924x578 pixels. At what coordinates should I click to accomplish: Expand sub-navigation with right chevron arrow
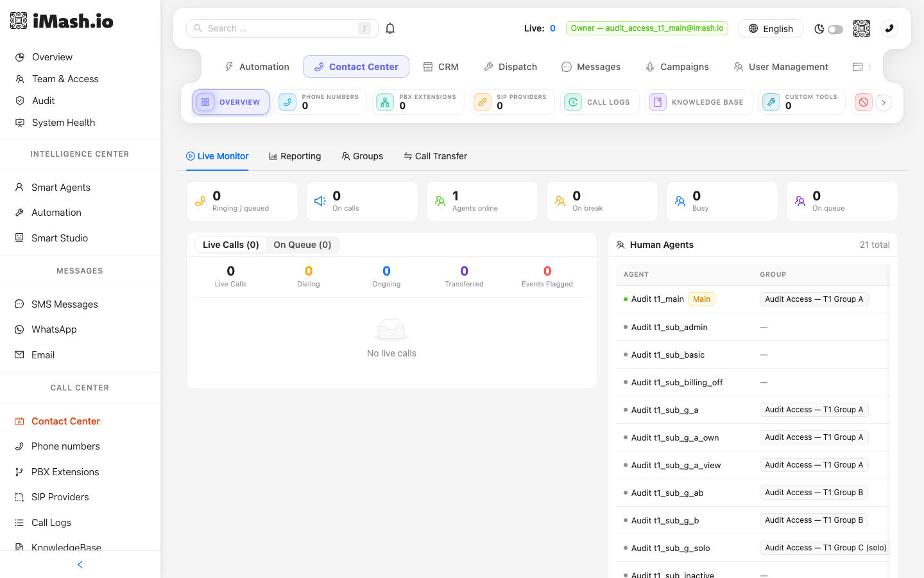pos(884,103)
